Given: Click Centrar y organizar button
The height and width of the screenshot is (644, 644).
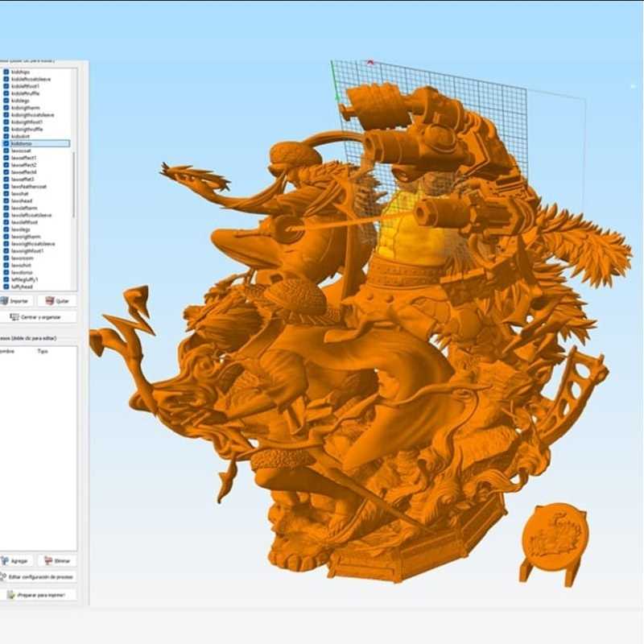Looking at the screenshot, I should point(38,317).
